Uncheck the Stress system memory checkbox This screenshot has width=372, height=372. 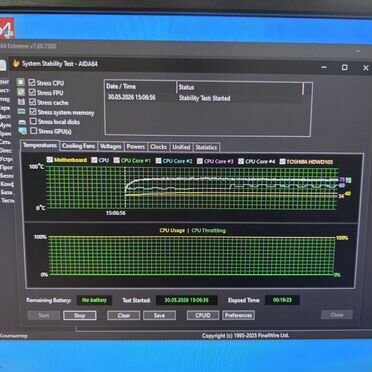33,112
